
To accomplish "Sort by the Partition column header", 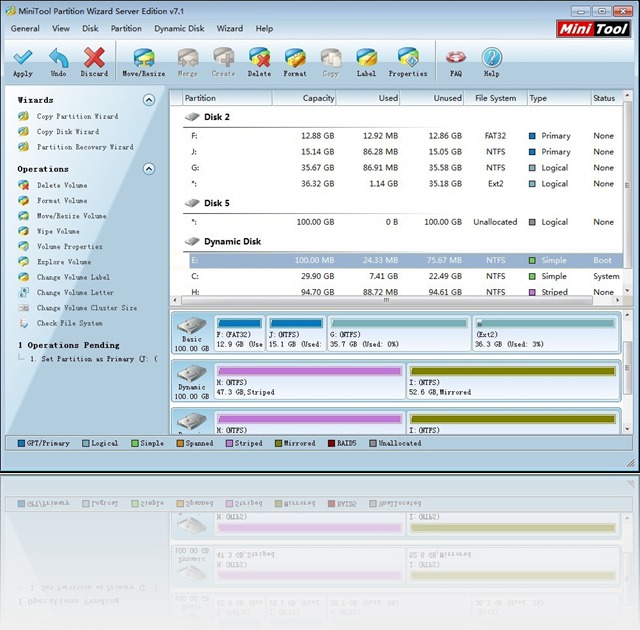I will coord(227,98).
